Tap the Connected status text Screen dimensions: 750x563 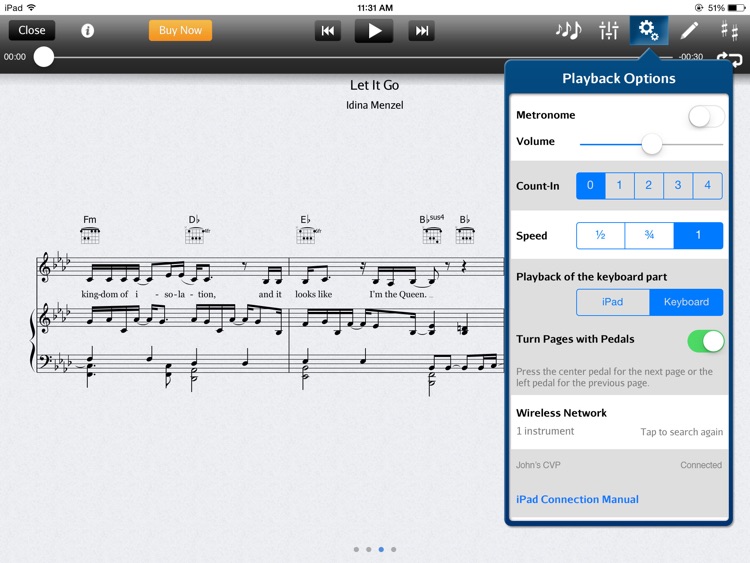click(701, 465)
